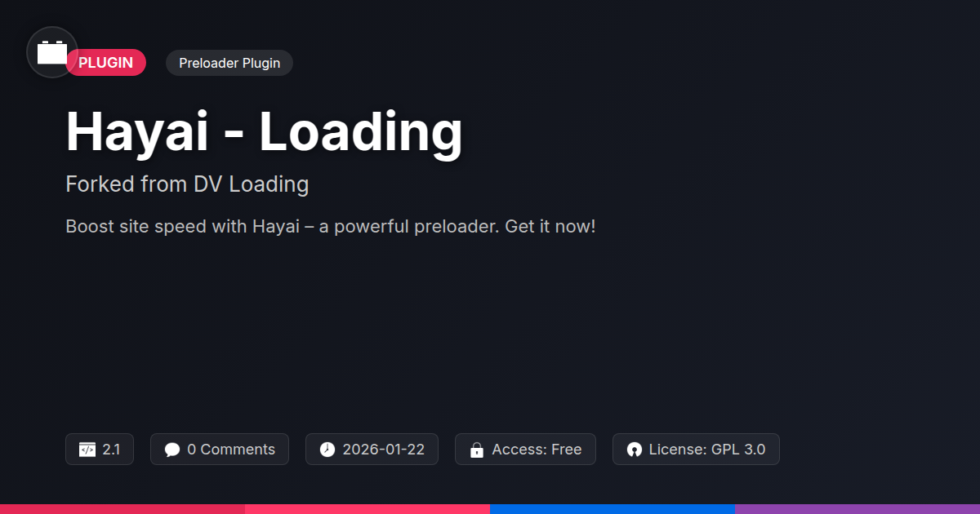Click the 2026-01-22 date badge

(x=372, y=450)
